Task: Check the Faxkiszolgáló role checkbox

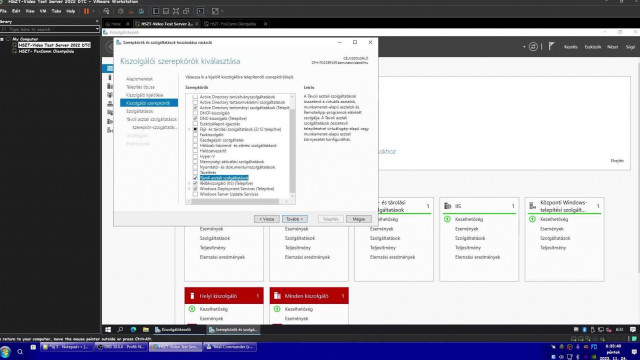Action: (x=195, y=135)
